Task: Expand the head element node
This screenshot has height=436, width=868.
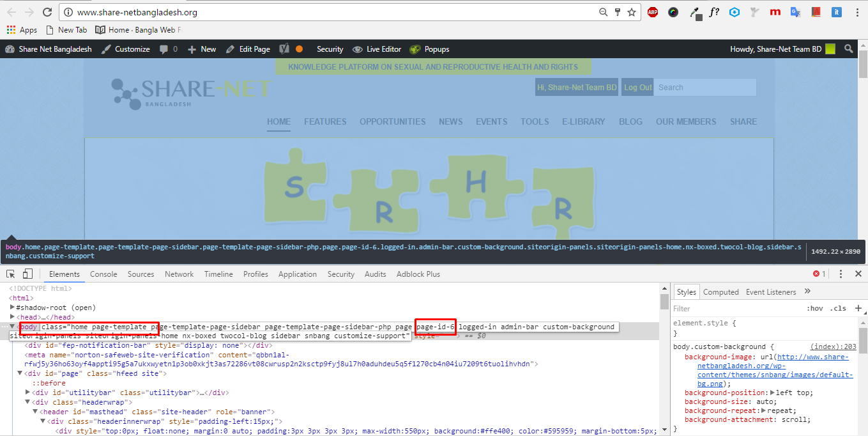Action: point(12,317)
